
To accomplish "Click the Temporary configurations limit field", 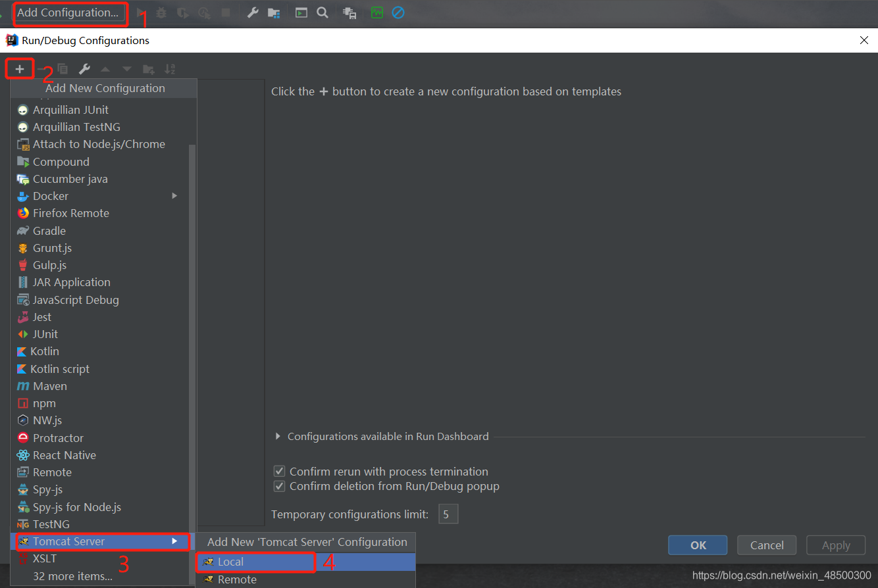I will (x=448, y=514).
